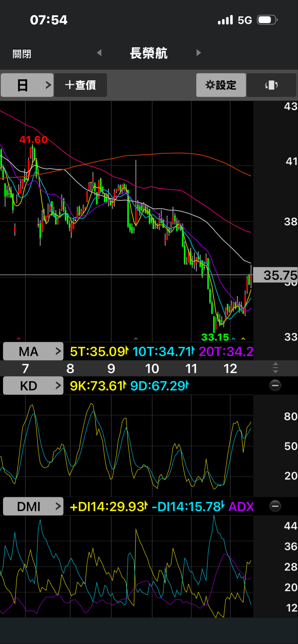
Task: Tap month 9 on date axis
Action: point(111,368)
